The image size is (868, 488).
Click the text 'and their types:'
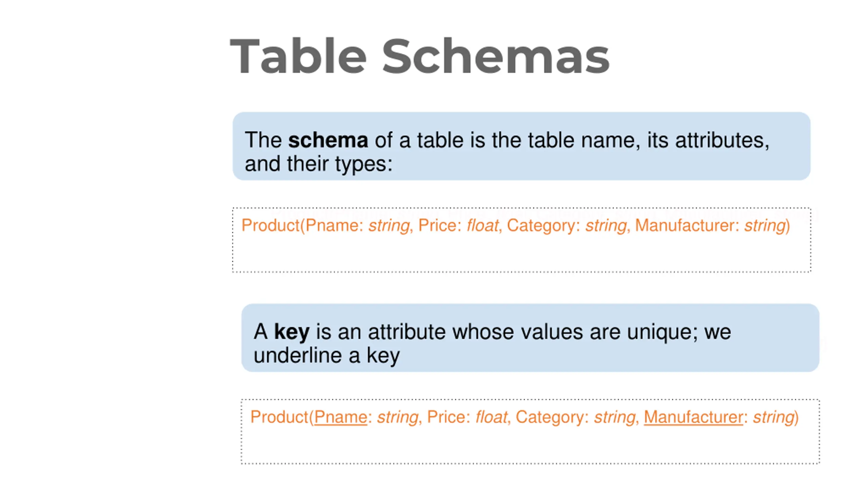[x=318, y=164]
